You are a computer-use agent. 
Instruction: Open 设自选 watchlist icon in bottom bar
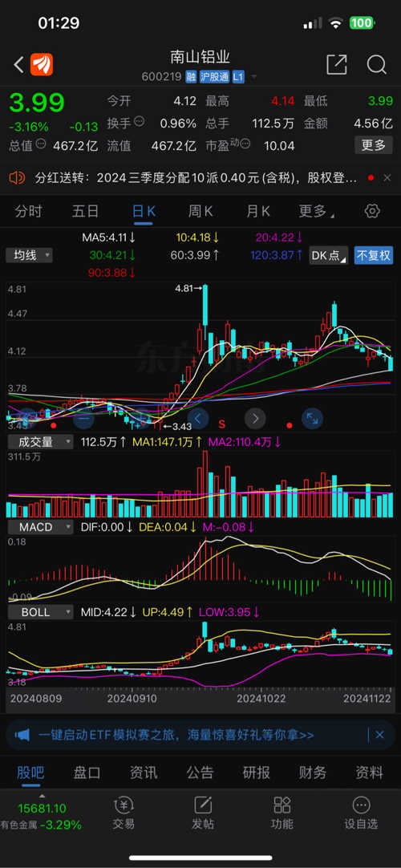361,813
